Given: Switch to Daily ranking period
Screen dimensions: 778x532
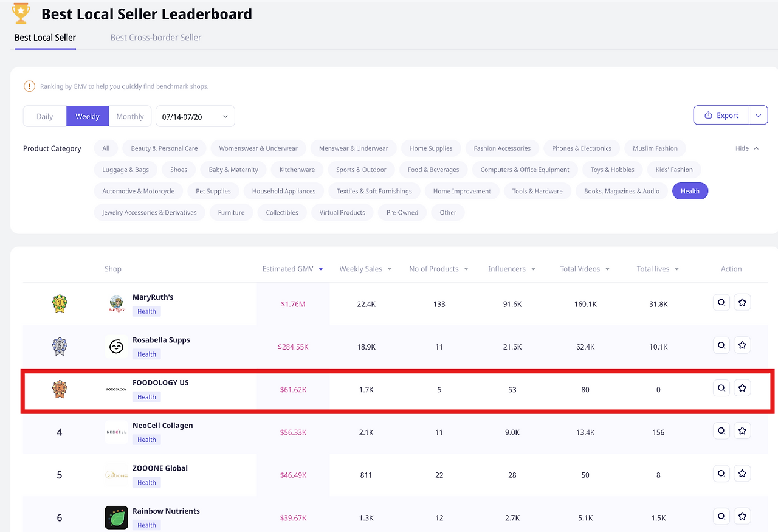Looking at the screenshot, I should tap(45, 117).
